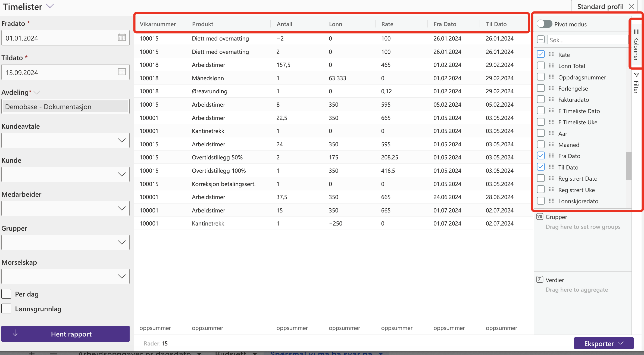Grab the drag handle icon for Rate column
This screenshot has width=644, height=355.
[551, 54]
